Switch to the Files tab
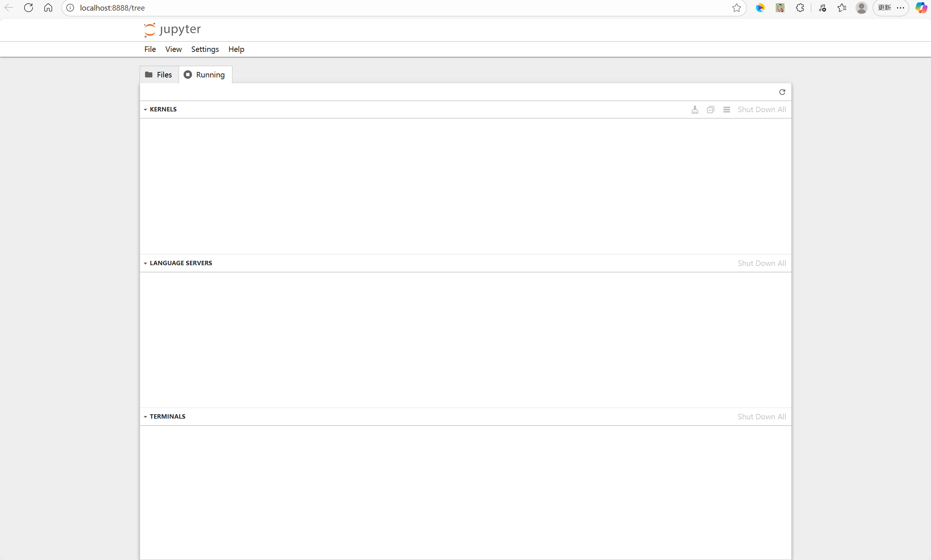 159,75
